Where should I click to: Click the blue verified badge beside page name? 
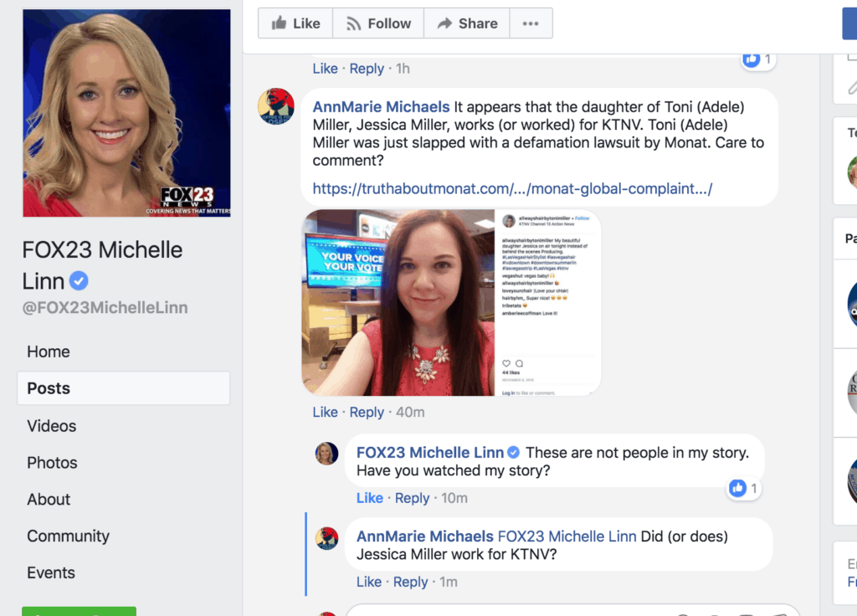pyautogui.click(x=78, y=281)
